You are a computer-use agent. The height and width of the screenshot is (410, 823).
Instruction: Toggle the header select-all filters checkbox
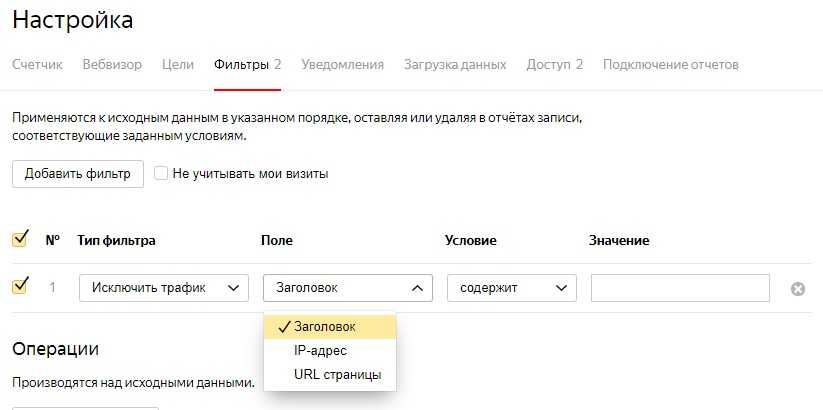[x=19, y=240]
